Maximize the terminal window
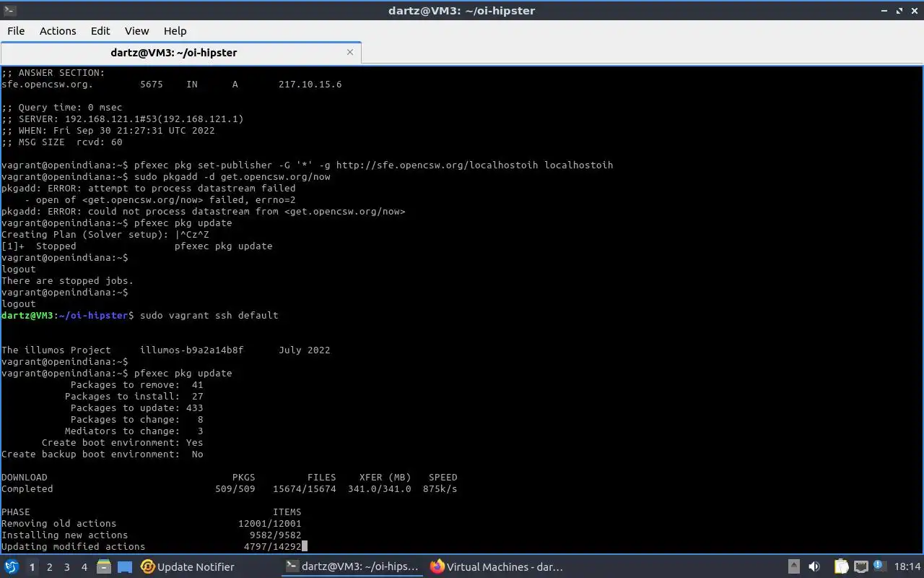Image resolution: width=924 pixels, height=578 pixels. 899,11
